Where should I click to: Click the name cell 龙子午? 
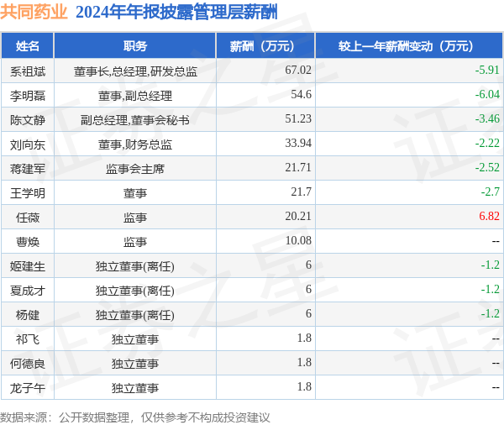pyautogui.click(x=28, y=388)
